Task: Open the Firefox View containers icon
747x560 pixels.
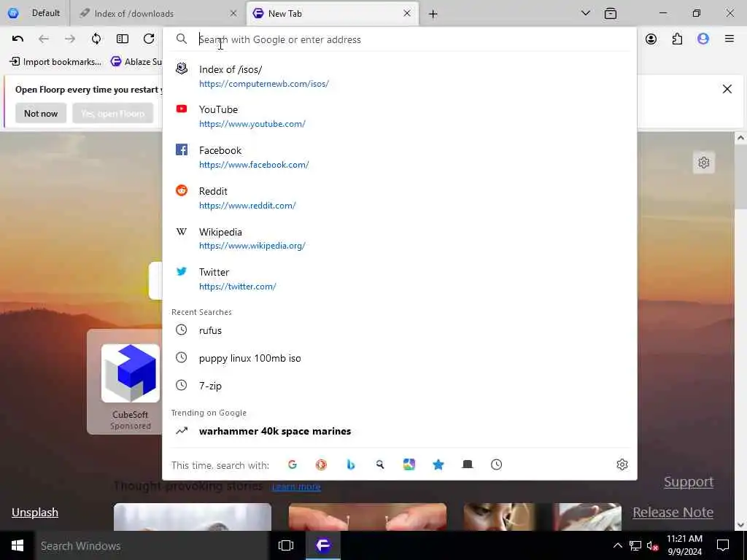Action: point(611,13)
